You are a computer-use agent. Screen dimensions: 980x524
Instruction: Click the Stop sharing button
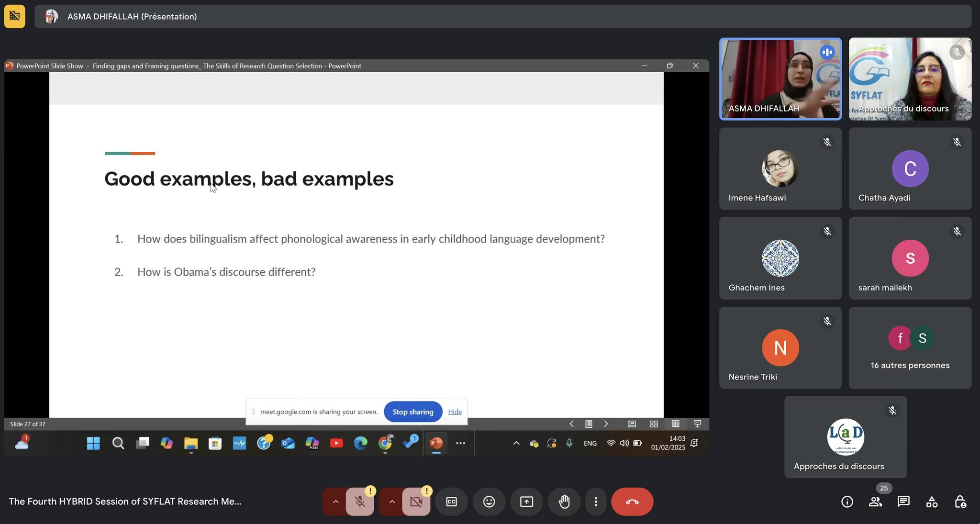click(x=412, y=412)
